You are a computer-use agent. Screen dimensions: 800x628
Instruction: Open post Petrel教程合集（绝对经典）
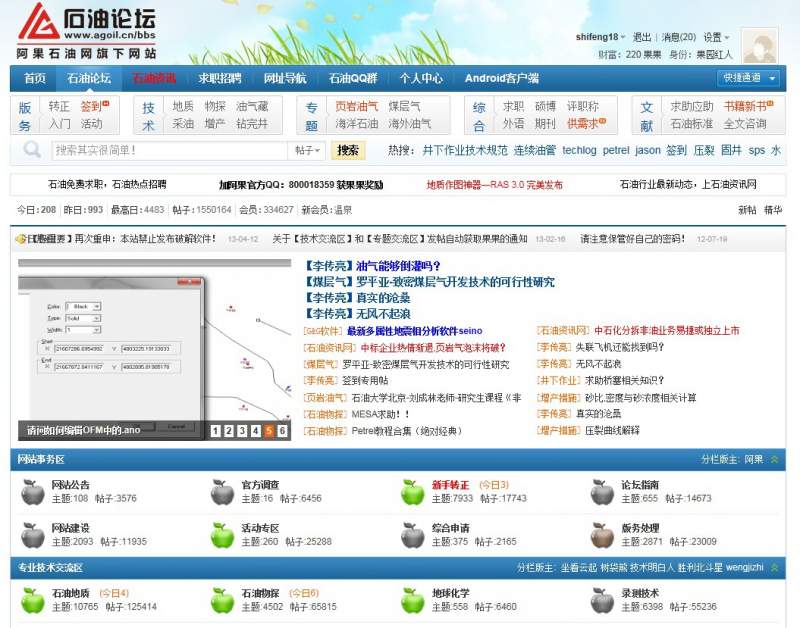pyautogui.click(x=407, y=431)
